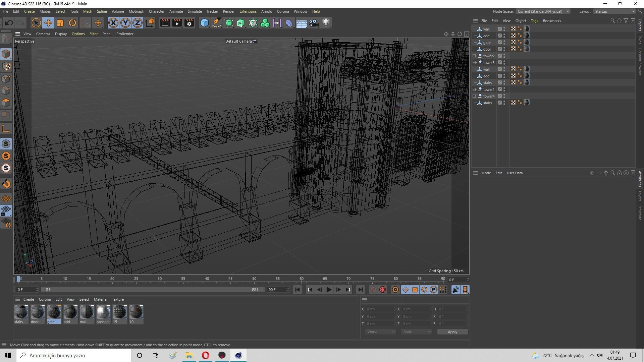Switch to Texture mode icon
Screen dimensions: 644x362
(x=6, y=66)
